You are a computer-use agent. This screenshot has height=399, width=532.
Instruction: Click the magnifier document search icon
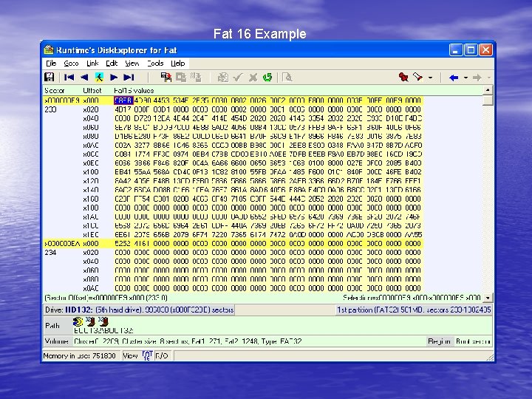[287, 78]
